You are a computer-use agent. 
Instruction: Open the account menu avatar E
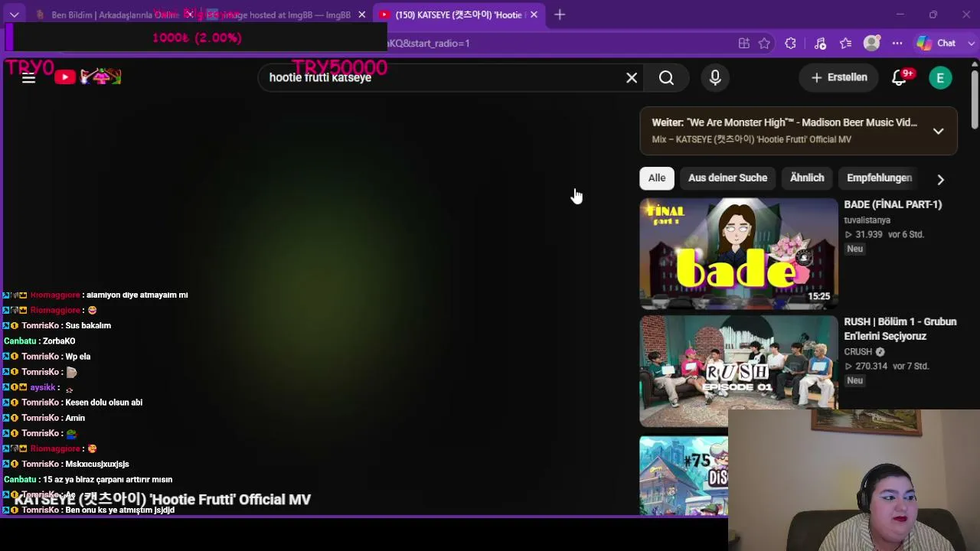940,77
